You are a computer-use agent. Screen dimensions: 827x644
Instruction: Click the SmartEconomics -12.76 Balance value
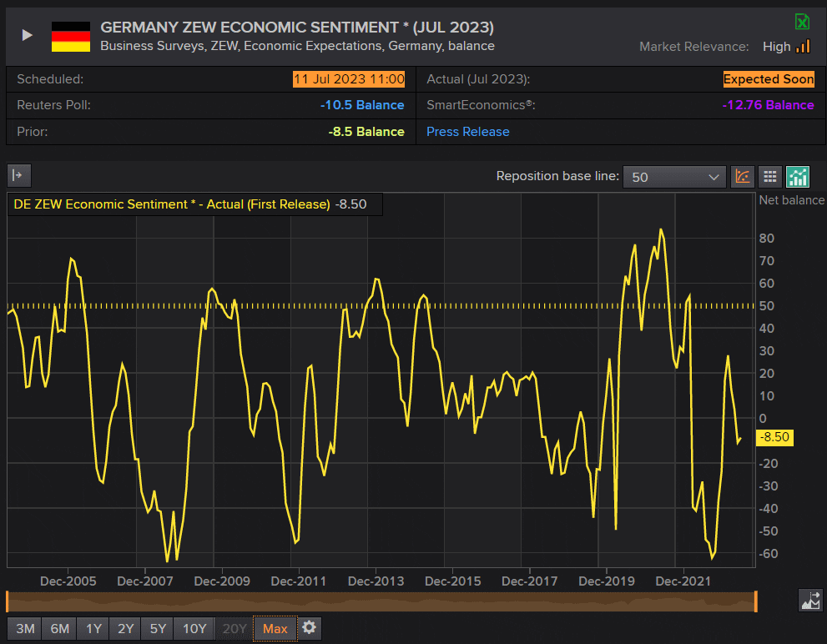coord(768,105)
